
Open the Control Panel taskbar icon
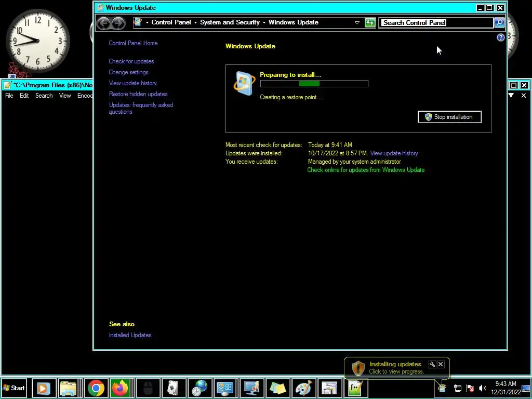[x=225, y=388]
